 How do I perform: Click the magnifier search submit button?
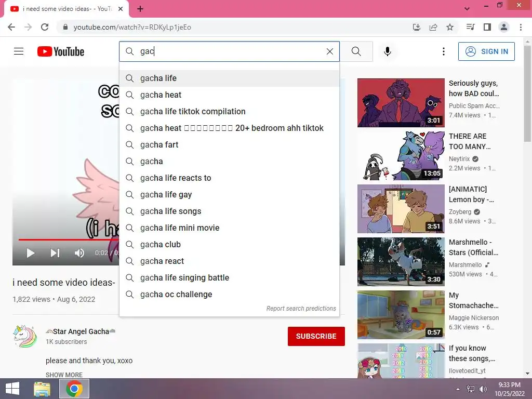pyautogui.click(x=356, y=51)
